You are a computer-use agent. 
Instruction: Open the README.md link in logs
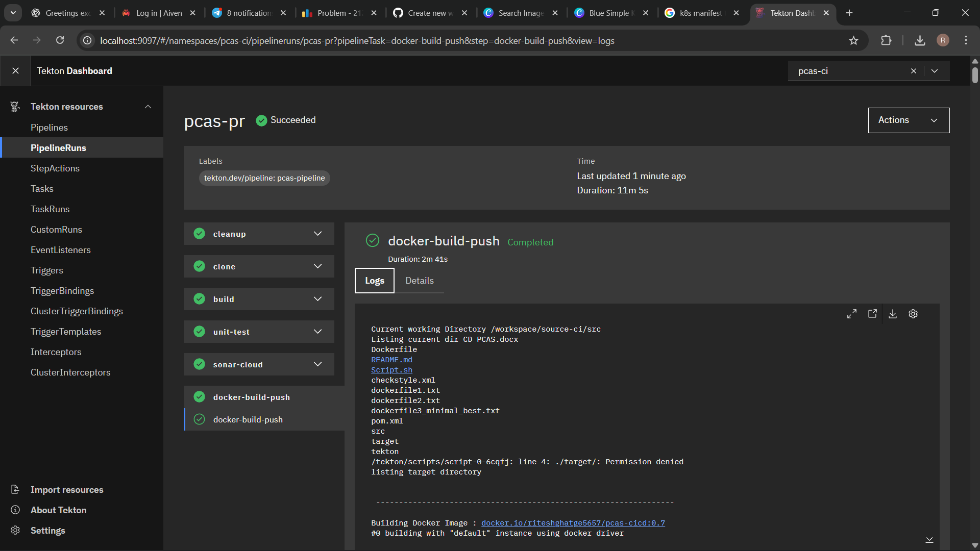391,360
